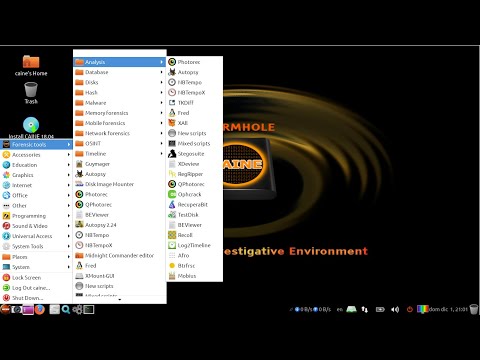Click the green mounter drive tray icon

click(351, 310)
